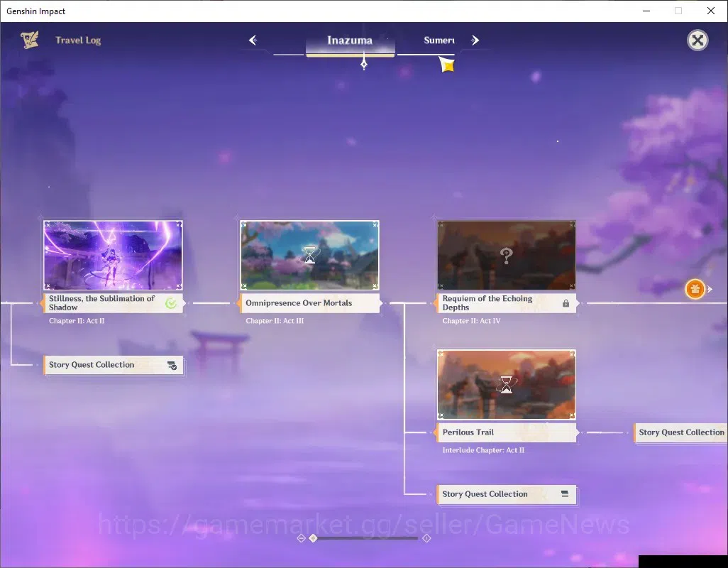Click the horizontal timeline slider track
This screenshot has width=728, height=568.
tap(366, 538)
